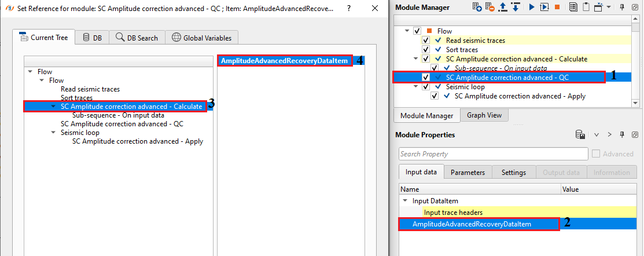
Task: Switch to the DB Search tab
Action: [x=137, y=38]
